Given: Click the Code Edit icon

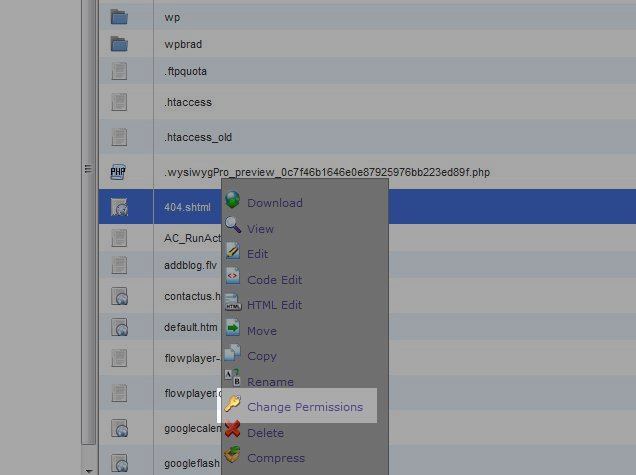Looking at the screenshot, I should point(232,279).
